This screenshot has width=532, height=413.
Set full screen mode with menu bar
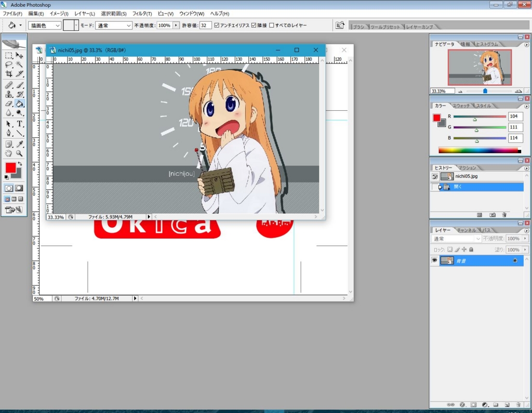click(x=14, y=199)
